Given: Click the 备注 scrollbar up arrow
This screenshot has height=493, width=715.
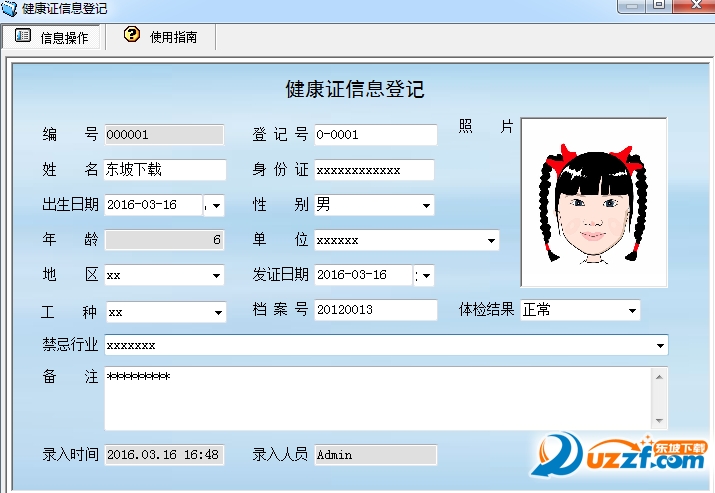Looking at the screenshot, I should tap(659, 377).
